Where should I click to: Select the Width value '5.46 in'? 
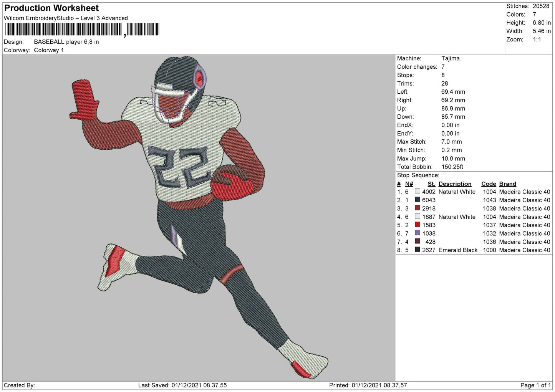click(542, 31)
